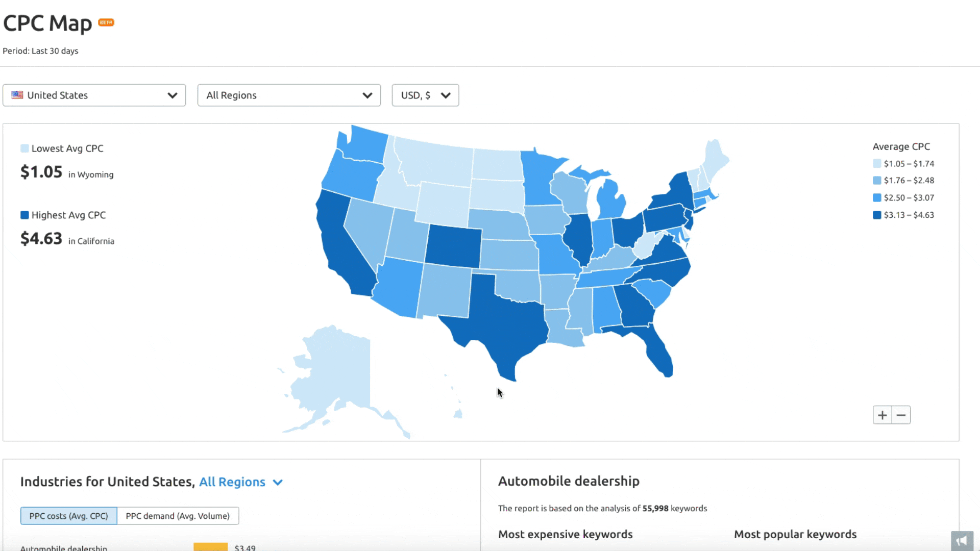Click the map zoom out minus button
Screen dimensions: 980x551
[x=901, y=415]
